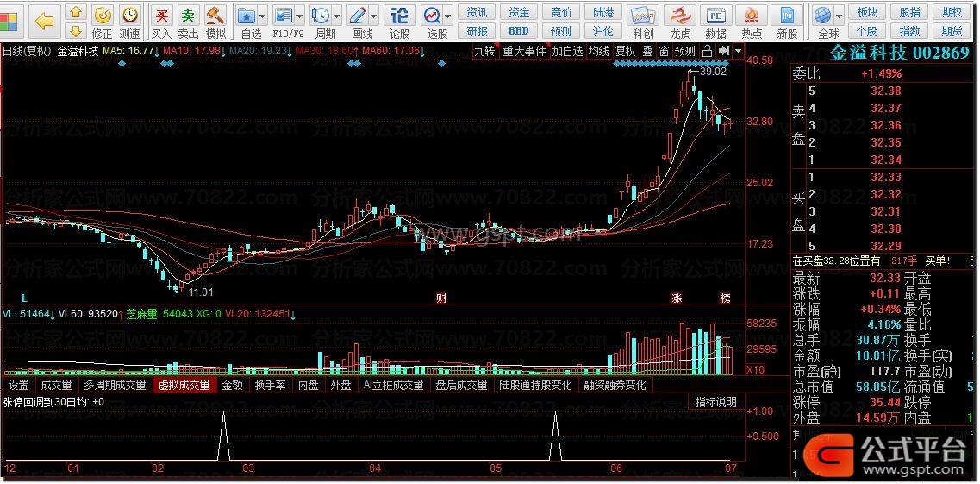This screenshot has height=484, width=980.
Task: Select the 多周期成交量 tab
Action: click(x=115, y=385)
